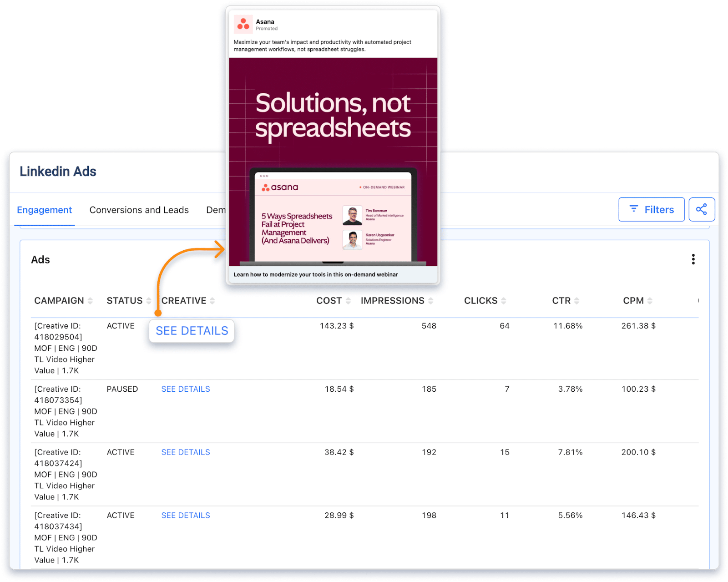Toggle sort order on the CREATIVE column
Viewport: 728px width, 582px height.
pyautogui.click(x=213, y=300)
